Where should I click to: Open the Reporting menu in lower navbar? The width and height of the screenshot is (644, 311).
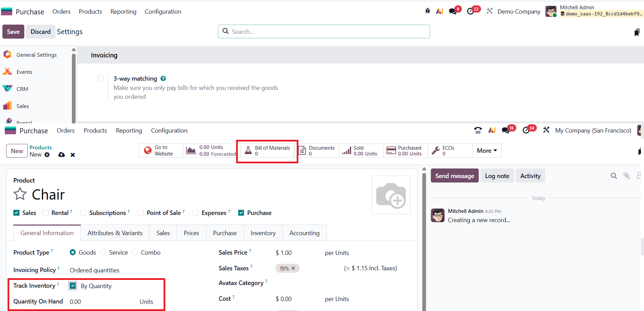click(129, 131)
